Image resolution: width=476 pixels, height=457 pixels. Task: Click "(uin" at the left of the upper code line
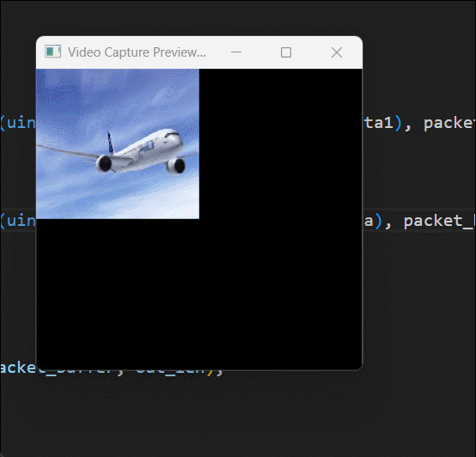coord(18,123)
